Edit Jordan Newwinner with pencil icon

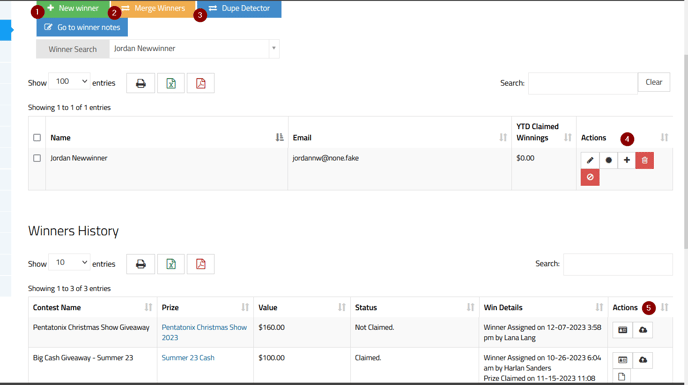590,160
